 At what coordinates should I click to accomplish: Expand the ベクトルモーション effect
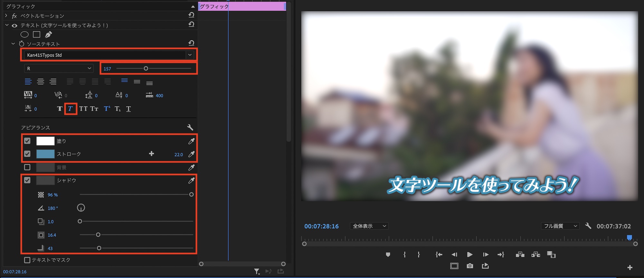[6, 15]
